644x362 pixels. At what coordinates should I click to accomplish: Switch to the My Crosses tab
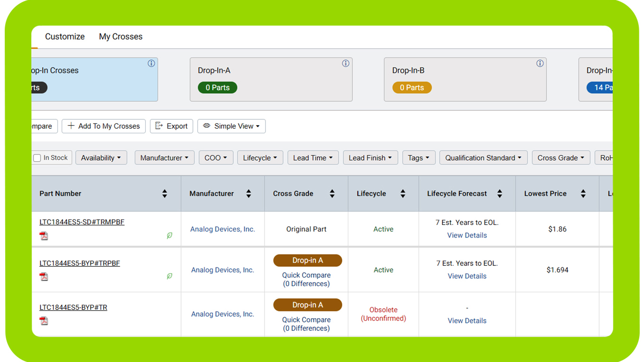[x=121, y=37]
